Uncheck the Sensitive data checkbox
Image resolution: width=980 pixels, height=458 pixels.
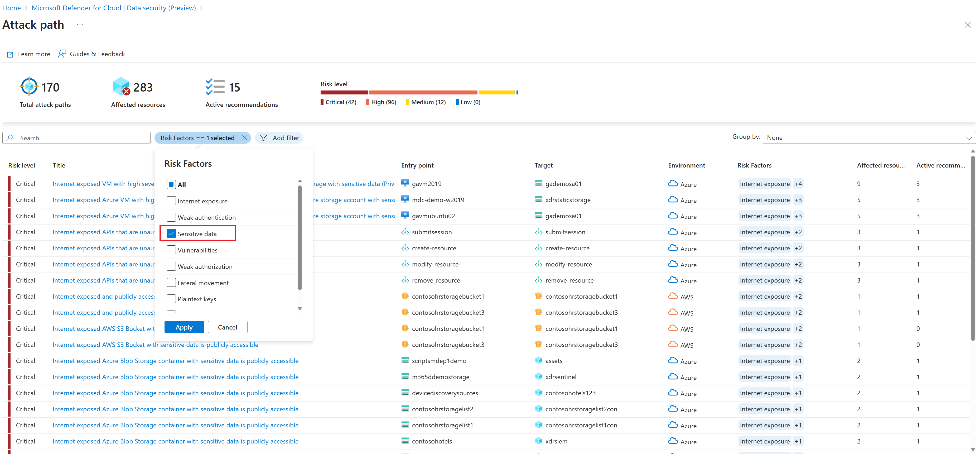pos(171,234)
